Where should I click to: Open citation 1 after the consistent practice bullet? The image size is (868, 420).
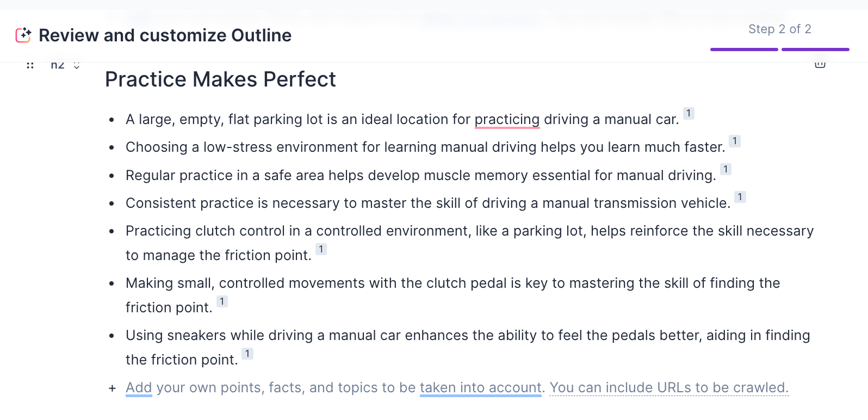click(740, 197)
